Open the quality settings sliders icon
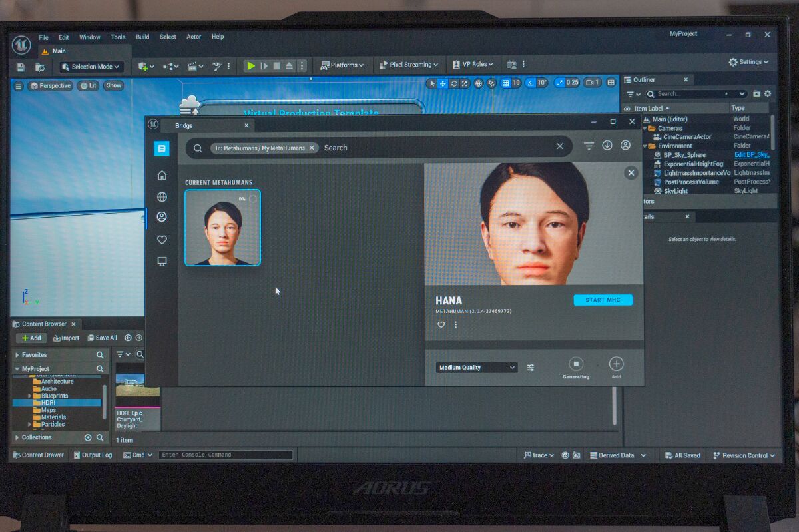 tap(531, 367)
